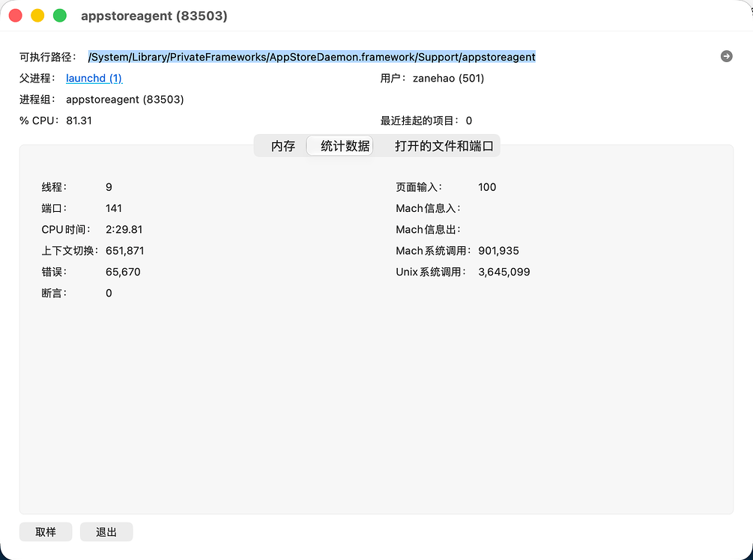
Task: Switch to the 内存 tab
Action: coord(283,146)
